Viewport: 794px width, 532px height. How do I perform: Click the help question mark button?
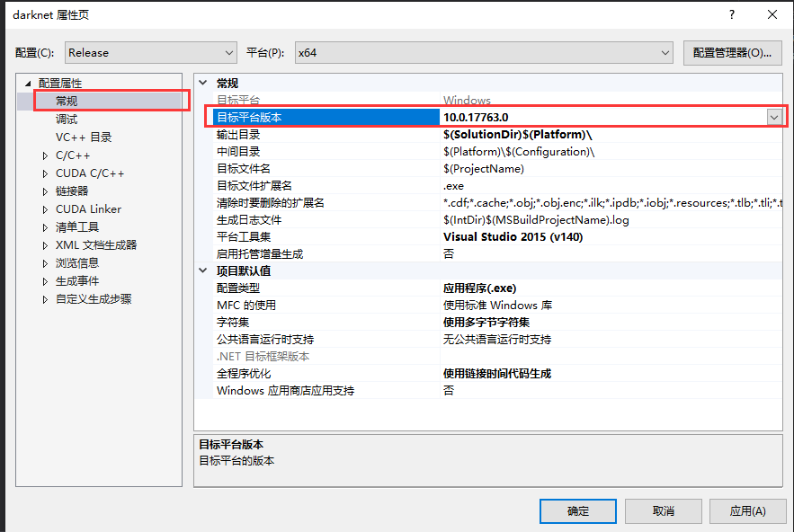[x=732, y=14]
